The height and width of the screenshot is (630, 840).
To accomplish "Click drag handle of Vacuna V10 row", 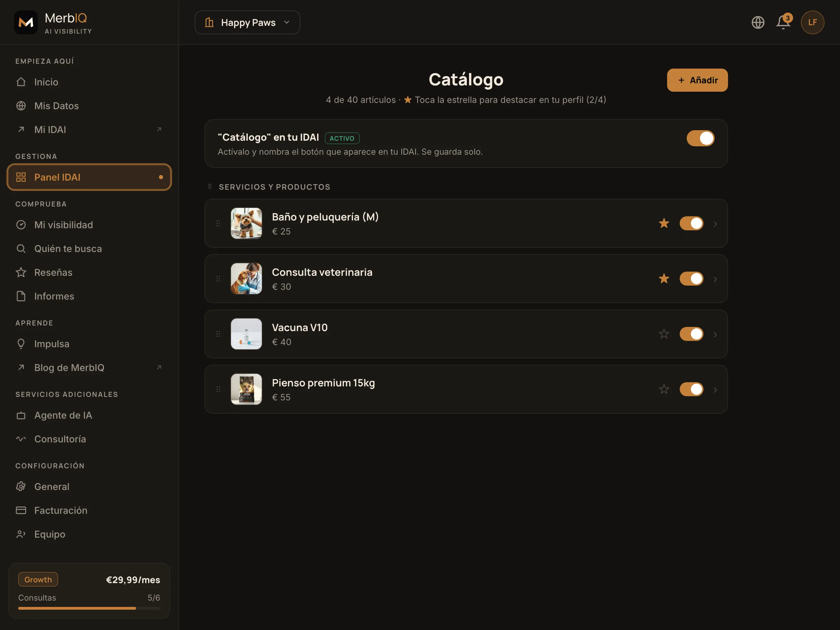I will 218,334.
